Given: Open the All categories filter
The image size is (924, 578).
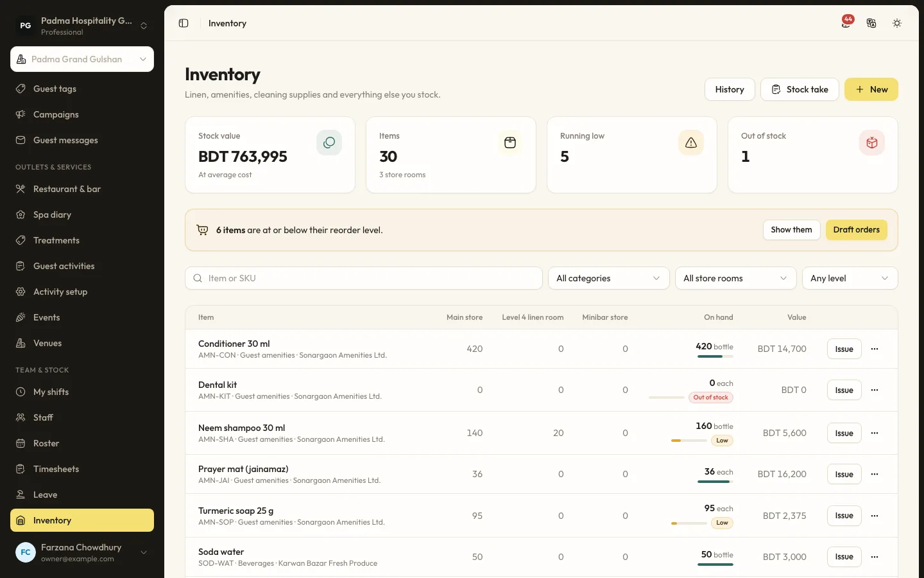Looking at the screenshot, I should pyautogui.click(x=608, y=278).
